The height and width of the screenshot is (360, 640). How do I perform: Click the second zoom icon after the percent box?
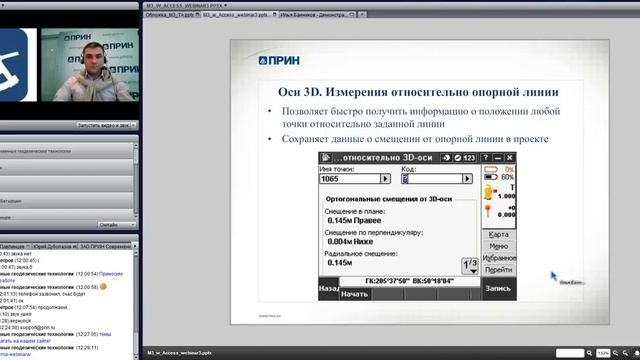tap(625, 353)
